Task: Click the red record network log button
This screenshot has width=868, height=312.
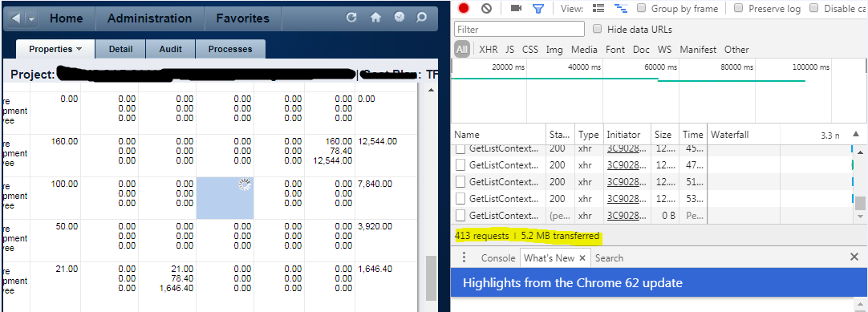Action: pos(464,8)
